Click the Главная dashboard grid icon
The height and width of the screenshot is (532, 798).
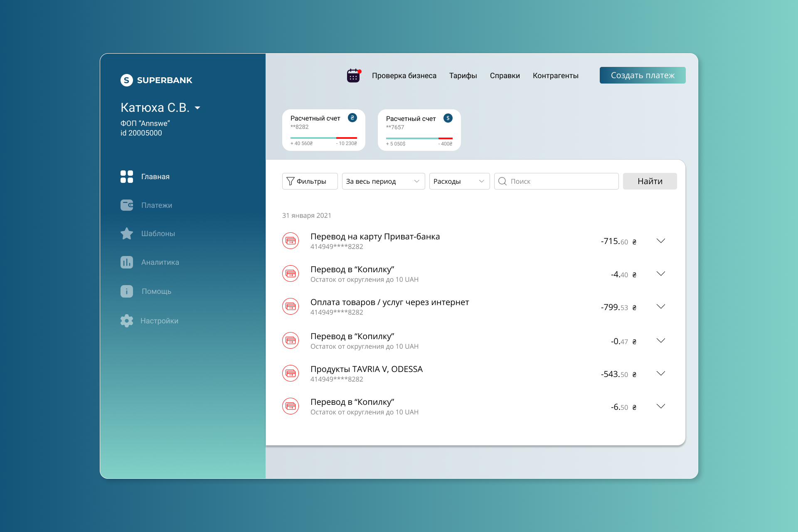tap(127, 177)
